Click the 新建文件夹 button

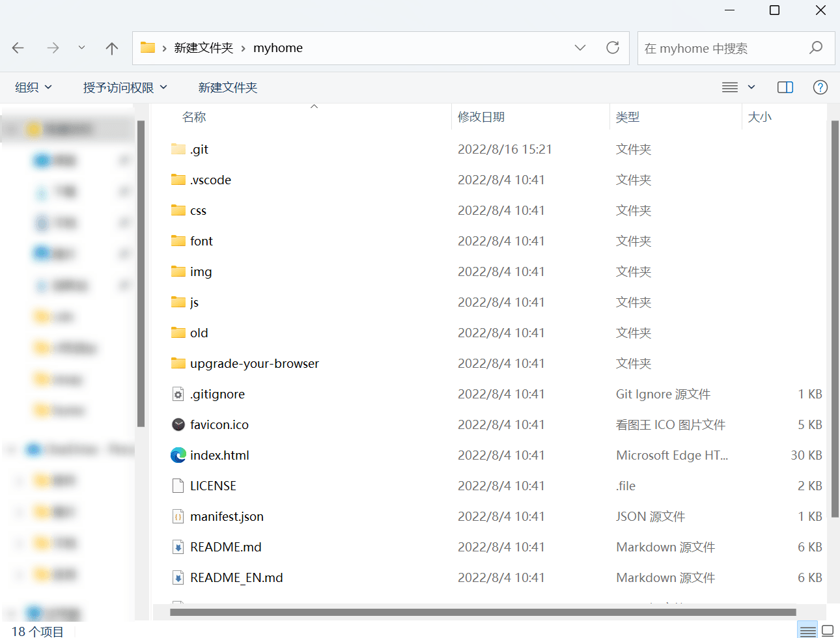point(228,87)
